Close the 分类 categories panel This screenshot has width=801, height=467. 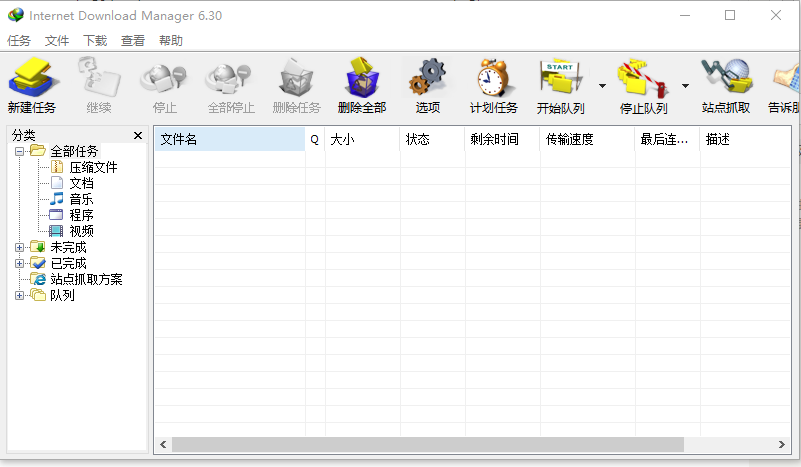[137, 135]
